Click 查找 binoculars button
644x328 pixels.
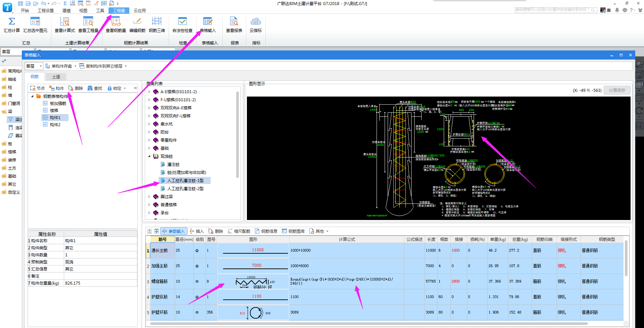(x=95, y=88)
